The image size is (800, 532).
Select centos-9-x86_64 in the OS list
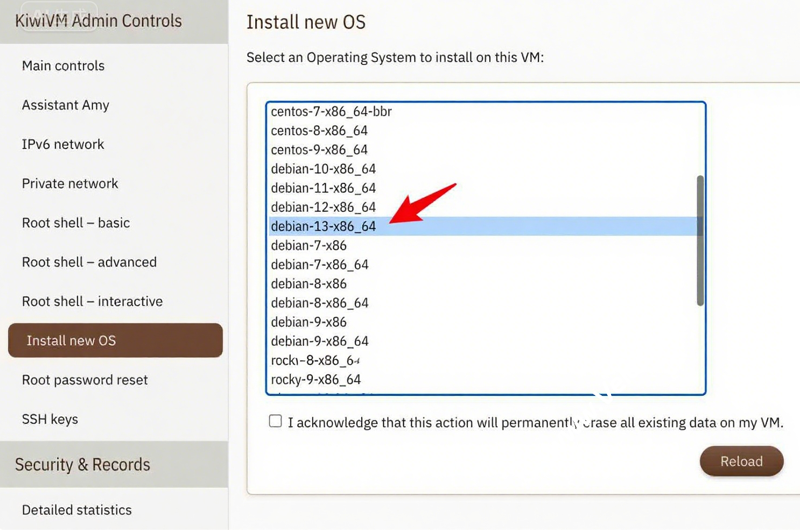tap(319, 150)
